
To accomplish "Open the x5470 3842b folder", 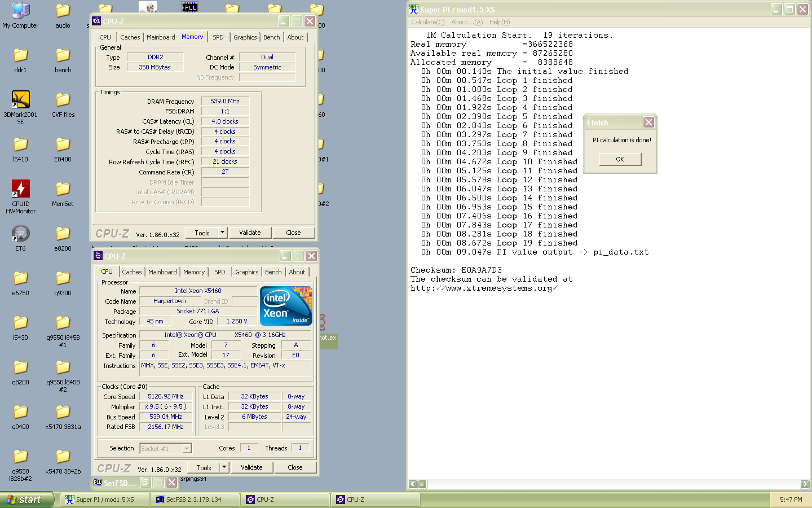I will click(x=63, y=461).
